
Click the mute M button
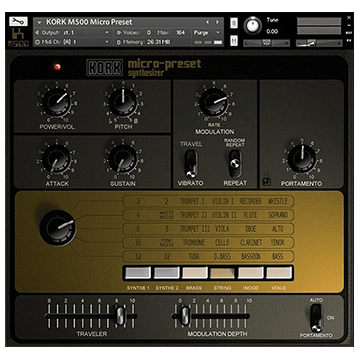point(234,40)
